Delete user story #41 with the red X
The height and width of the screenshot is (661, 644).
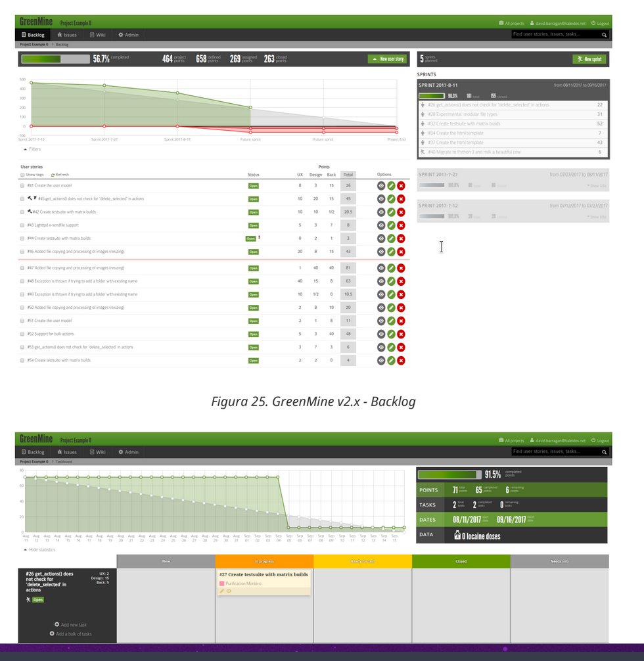click(401, 185)
